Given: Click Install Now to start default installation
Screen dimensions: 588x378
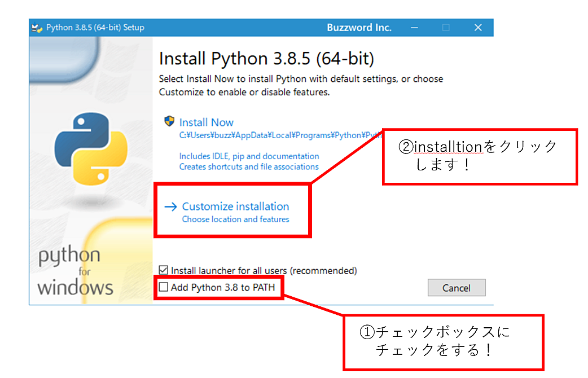Looking at the screenshot, I should tap(206, 122).
